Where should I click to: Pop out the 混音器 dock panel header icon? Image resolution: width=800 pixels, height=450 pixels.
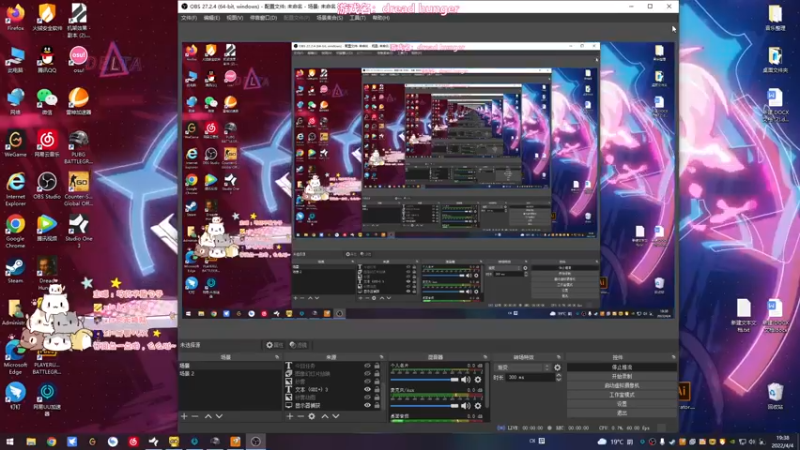pos(485,357)
